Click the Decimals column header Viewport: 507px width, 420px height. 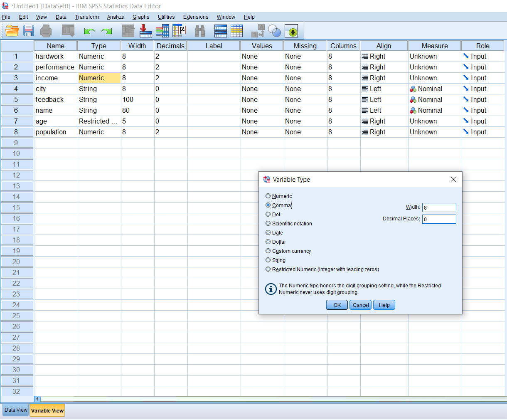click(x=170, y=46)
